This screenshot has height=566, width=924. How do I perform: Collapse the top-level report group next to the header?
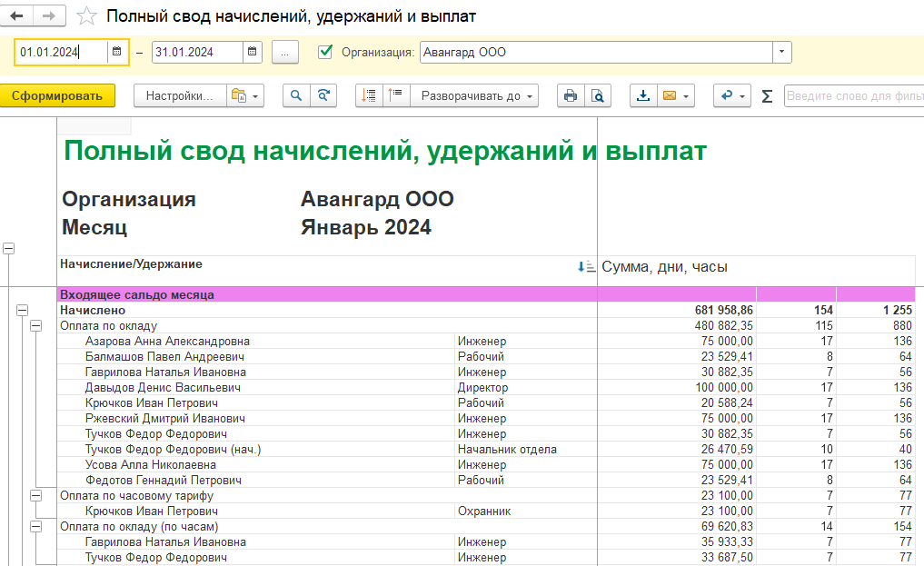8,249
